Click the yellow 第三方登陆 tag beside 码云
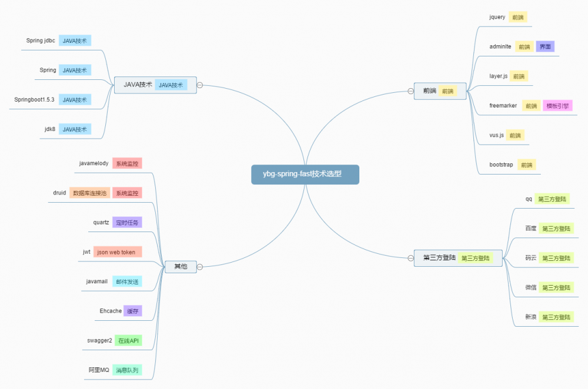Screen dimensions: 588x389 click(556, 258)
